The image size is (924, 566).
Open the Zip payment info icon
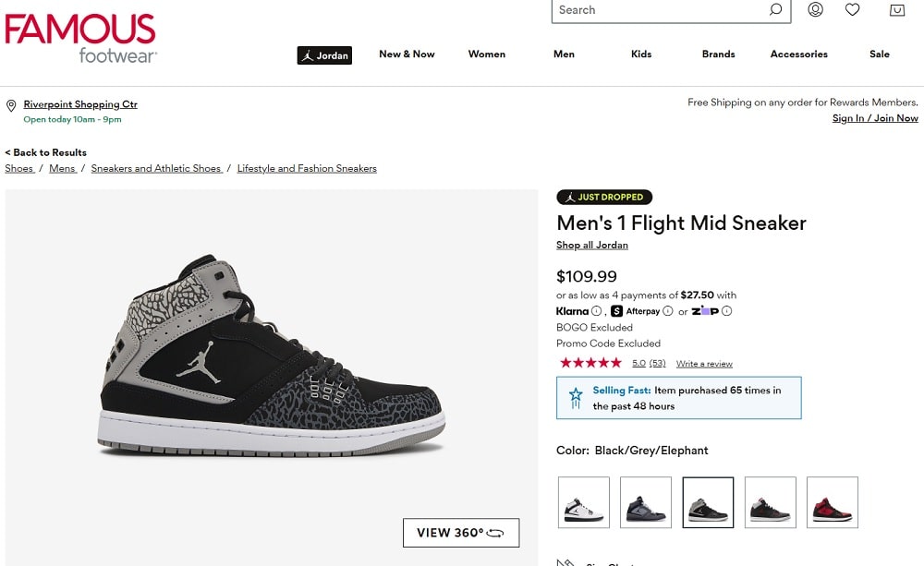[726, 311]
